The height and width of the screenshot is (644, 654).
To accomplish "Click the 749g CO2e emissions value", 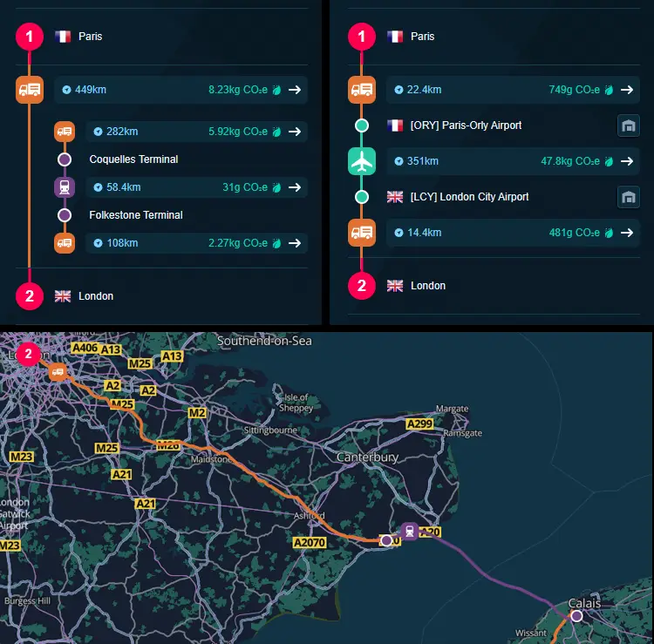I will click(574, 90).
